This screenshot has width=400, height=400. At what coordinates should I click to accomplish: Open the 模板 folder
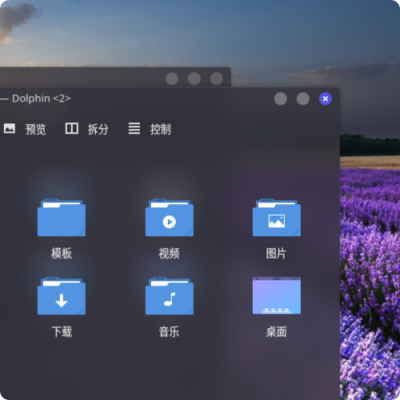(61, 217)
